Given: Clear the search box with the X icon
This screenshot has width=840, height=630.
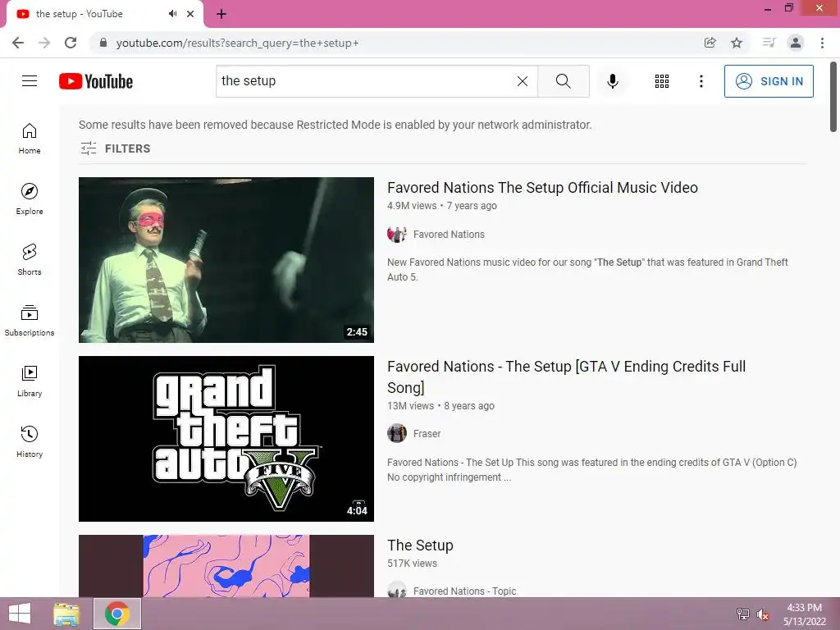Looking at the screenshot, I should (x=523, y=81).
